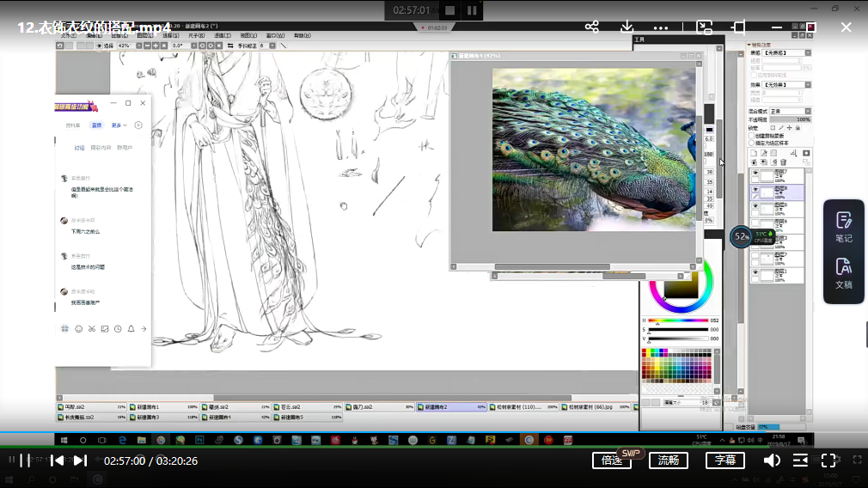Toggle visibility box of layer 图层4
Viewport: 868px width, 488px height.
coord(755,223)
